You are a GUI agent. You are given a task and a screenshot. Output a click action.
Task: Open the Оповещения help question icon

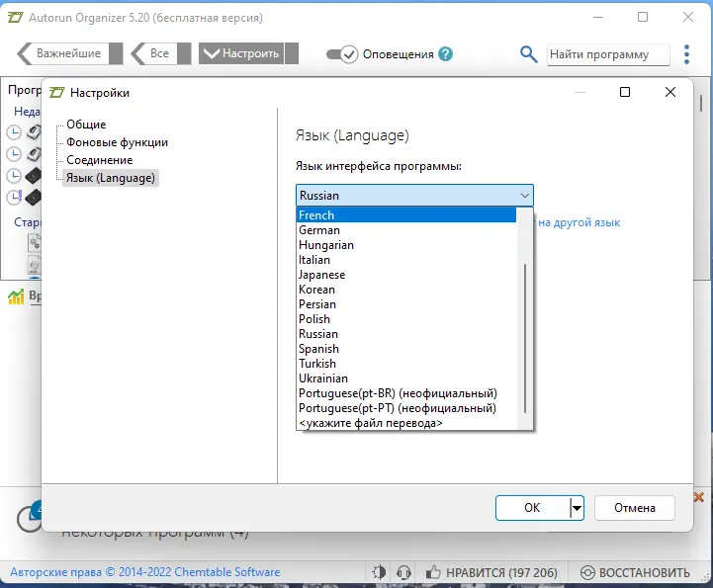(446, 54)
